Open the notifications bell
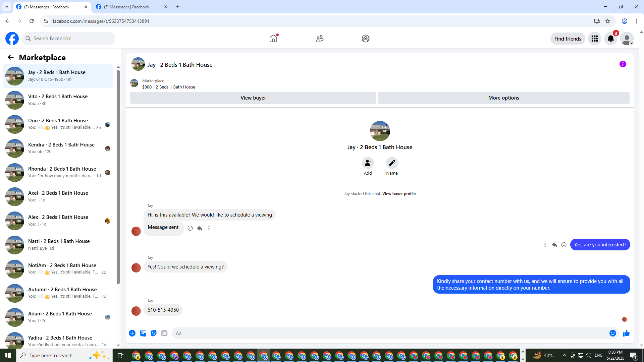 tap(611, 39)
